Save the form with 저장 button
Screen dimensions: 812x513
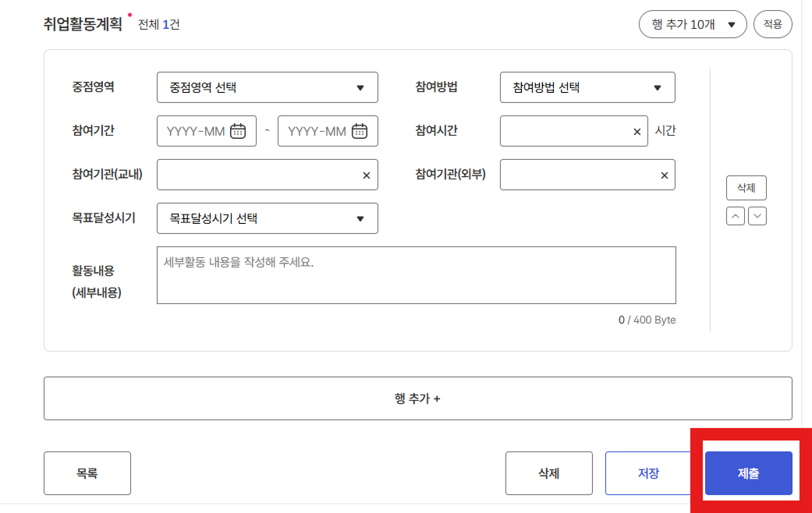tap(648, 473)
